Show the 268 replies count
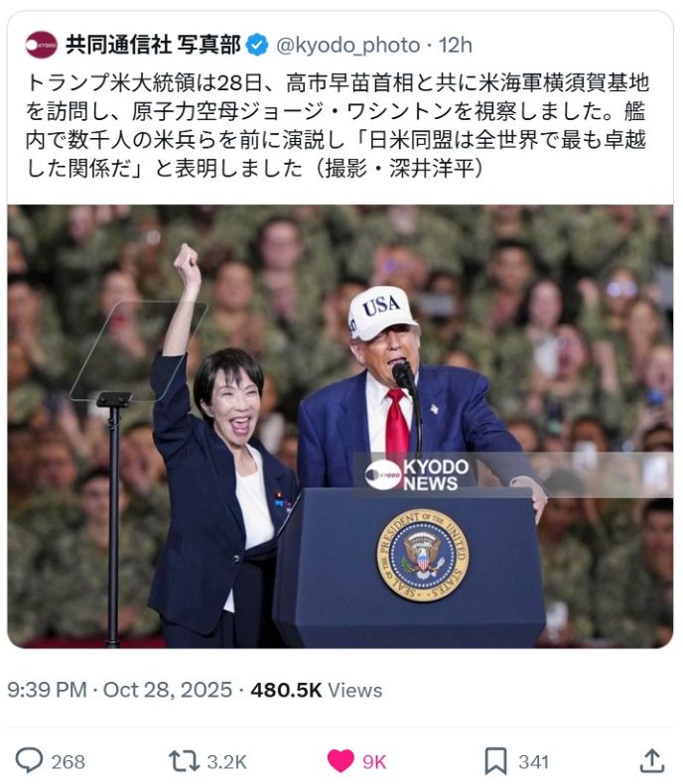Image resolution: width=683 pixels, height=784 pixels. pos(68,762)
